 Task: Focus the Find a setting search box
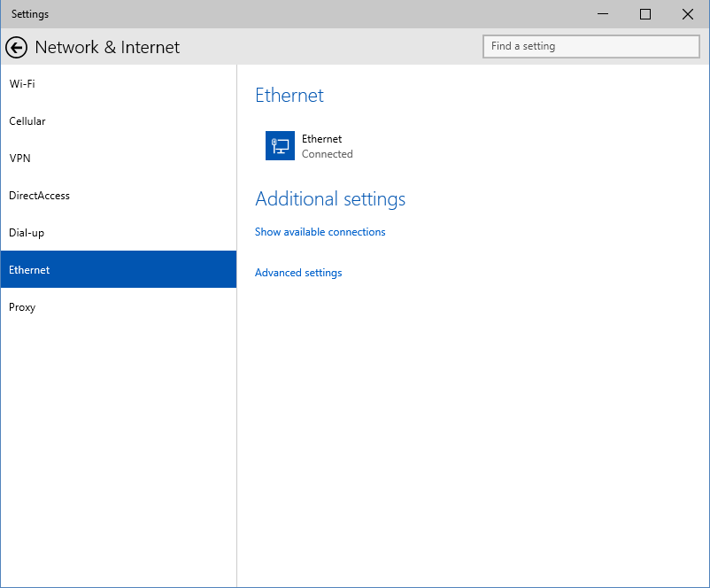coord(591,46)
